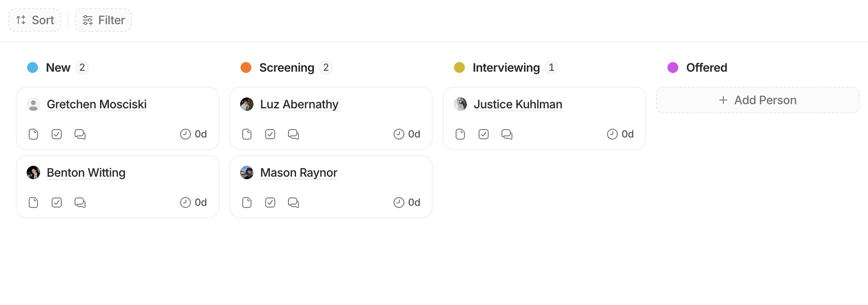This screenshot has height=305, width=868.
Task: Click tasks checkbox icon on Benton Witting card
Action: tap(57, 203)
